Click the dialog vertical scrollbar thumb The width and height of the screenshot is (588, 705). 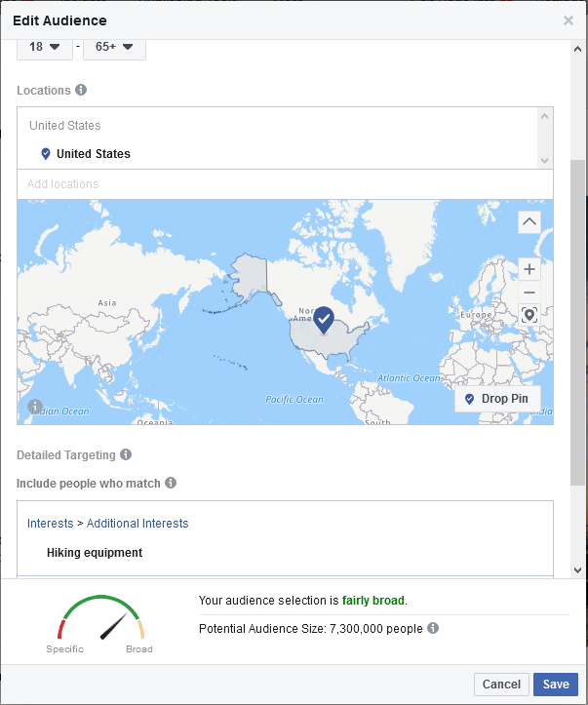pos(577,322)
